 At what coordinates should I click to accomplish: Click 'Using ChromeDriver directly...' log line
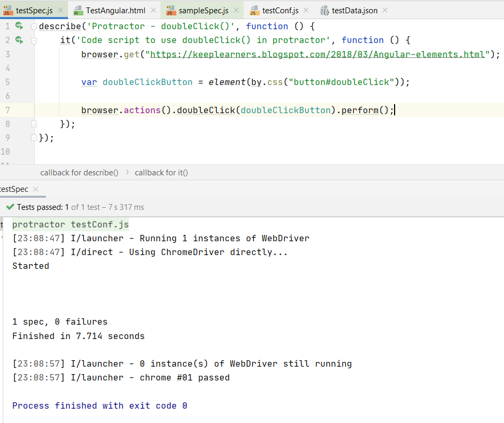(x=208, y=252)
